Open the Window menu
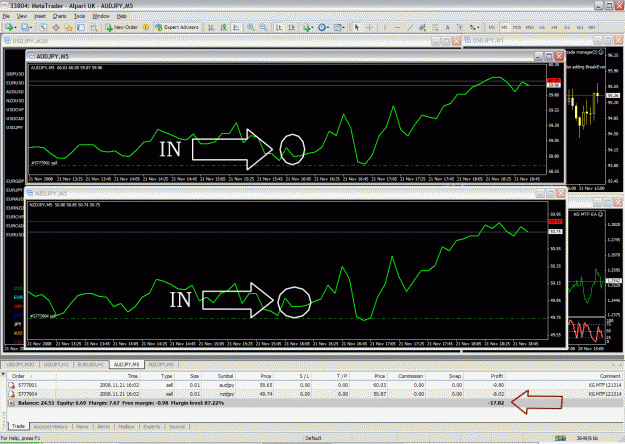The image size is (625, 444). 101,16
